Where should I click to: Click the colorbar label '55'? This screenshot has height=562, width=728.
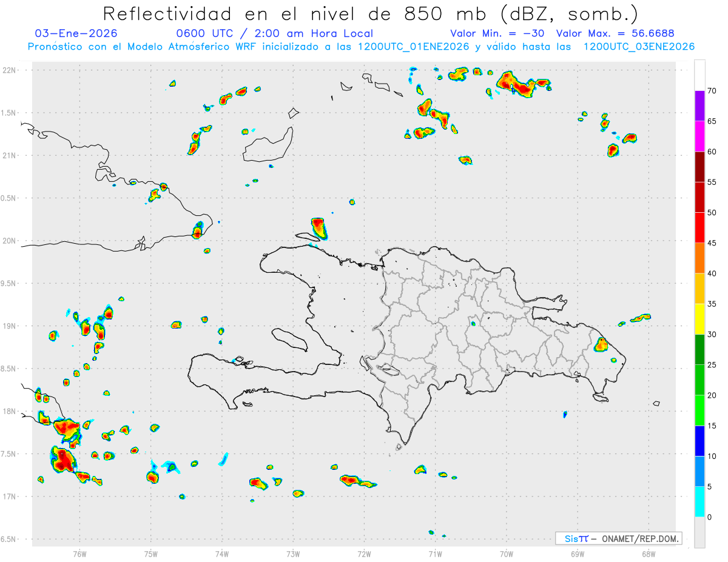[x=712, y=182]
